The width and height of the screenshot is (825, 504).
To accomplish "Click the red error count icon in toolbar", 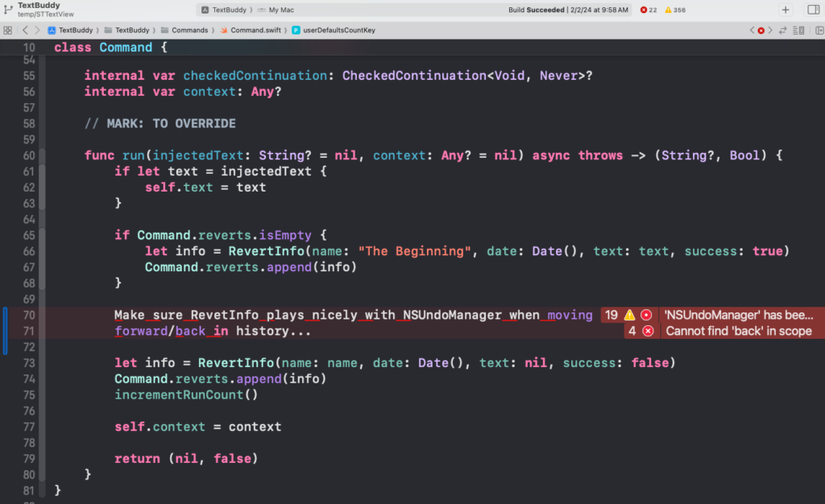I will point(643,10).
